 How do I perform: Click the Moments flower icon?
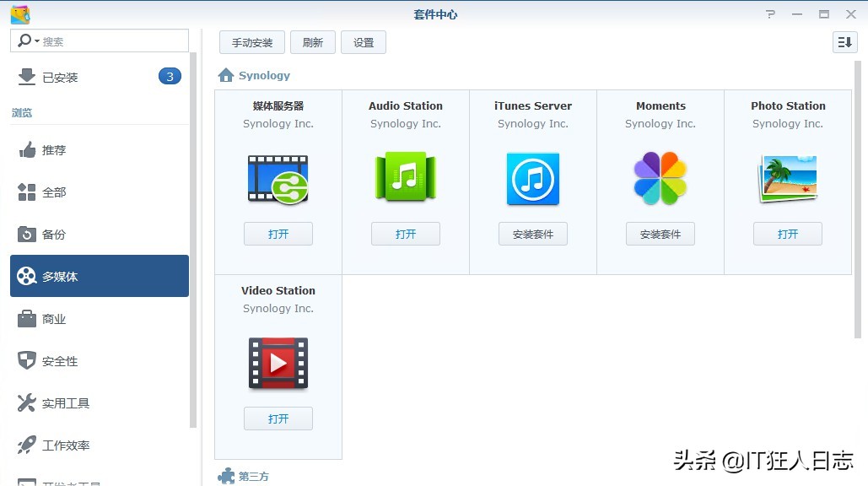click(x=660, y=178)
